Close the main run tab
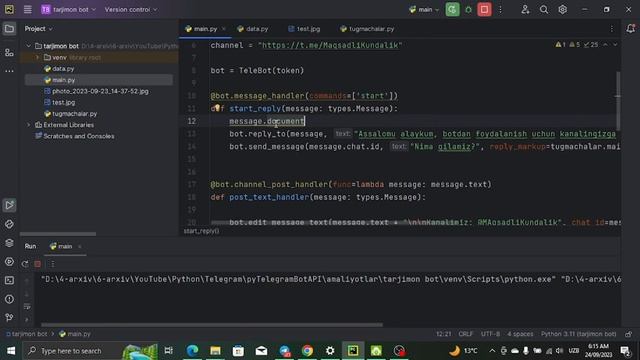640x360 pixels. coord(80,247)
